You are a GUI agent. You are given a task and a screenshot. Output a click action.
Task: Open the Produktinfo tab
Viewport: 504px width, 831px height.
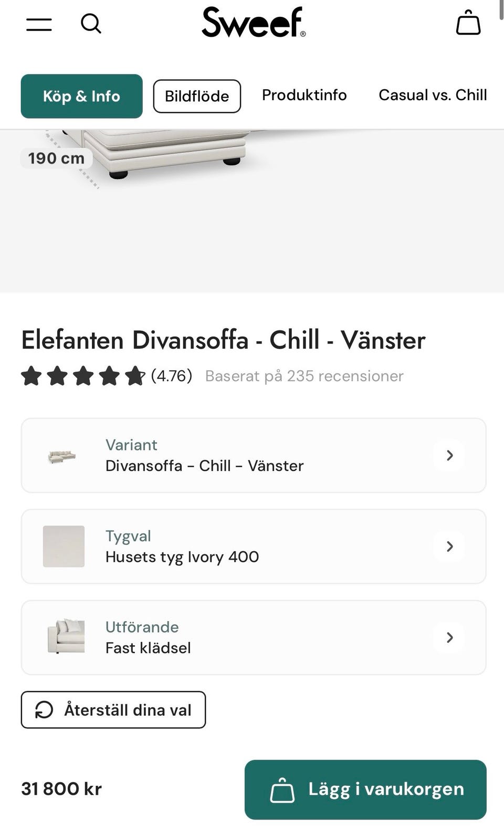304,95
